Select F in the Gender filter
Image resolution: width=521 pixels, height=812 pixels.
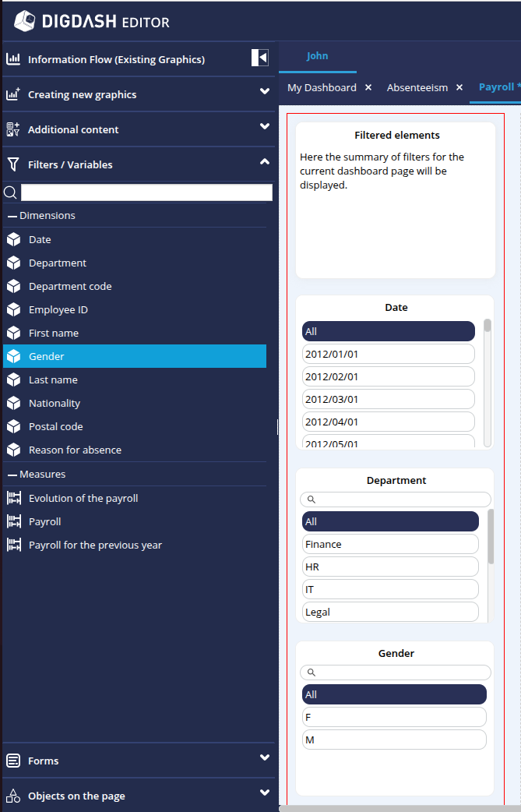[x=394, y=717]
